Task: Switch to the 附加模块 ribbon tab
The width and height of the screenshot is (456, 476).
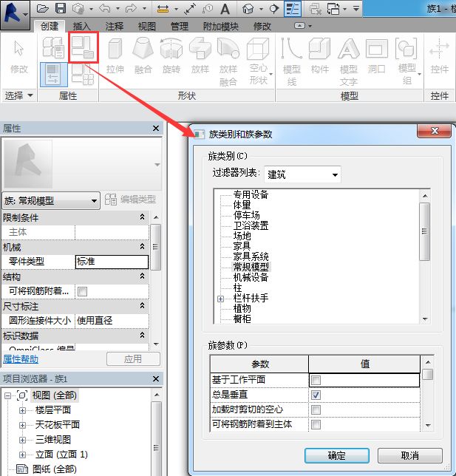Action: pyautogui.click(x=221, y=27)
